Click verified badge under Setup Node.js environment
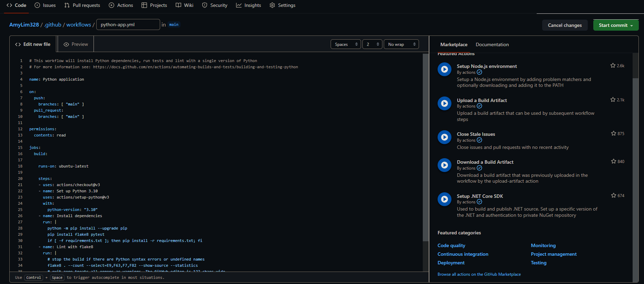644x284 pixels. (479, 72)
